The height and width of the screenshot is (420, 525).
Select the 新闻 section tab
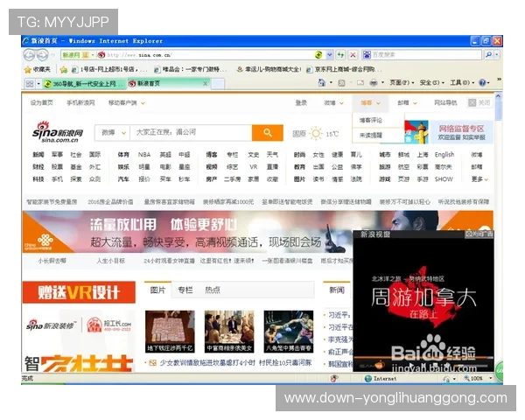click(x=337, y=290)
